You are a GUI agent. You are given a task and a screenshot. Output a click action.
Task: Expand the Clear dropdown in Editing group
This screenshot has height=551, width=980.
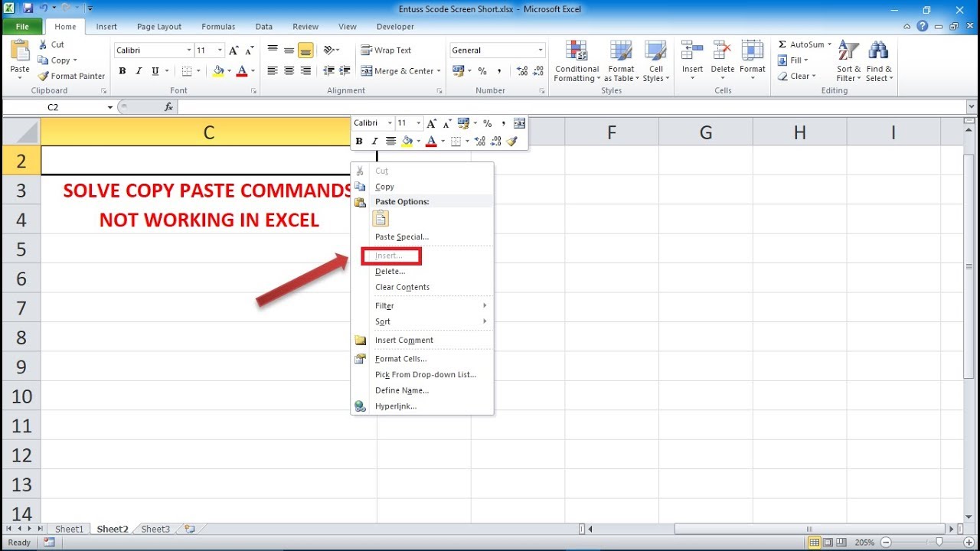point(814,77)
